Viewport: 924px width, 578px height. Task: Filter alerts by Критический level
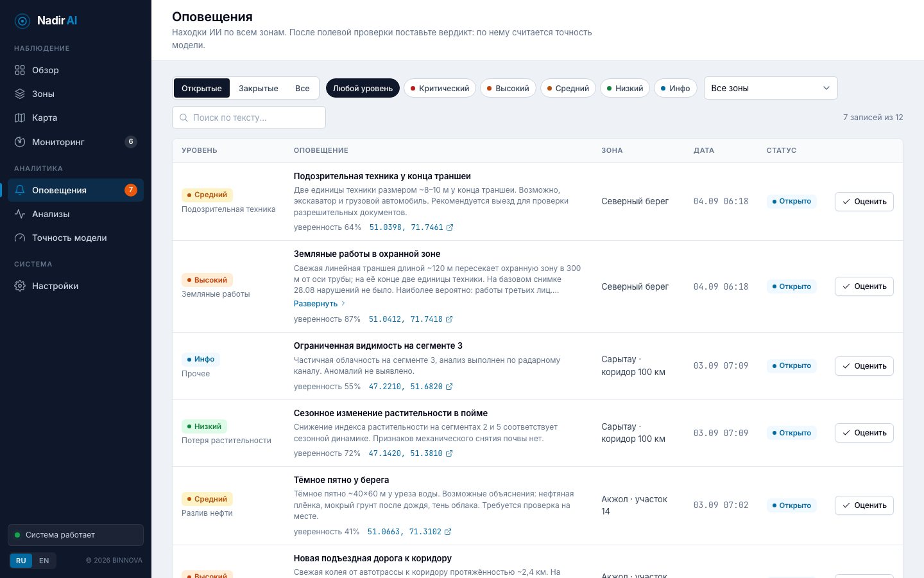(x=440, y=88)
